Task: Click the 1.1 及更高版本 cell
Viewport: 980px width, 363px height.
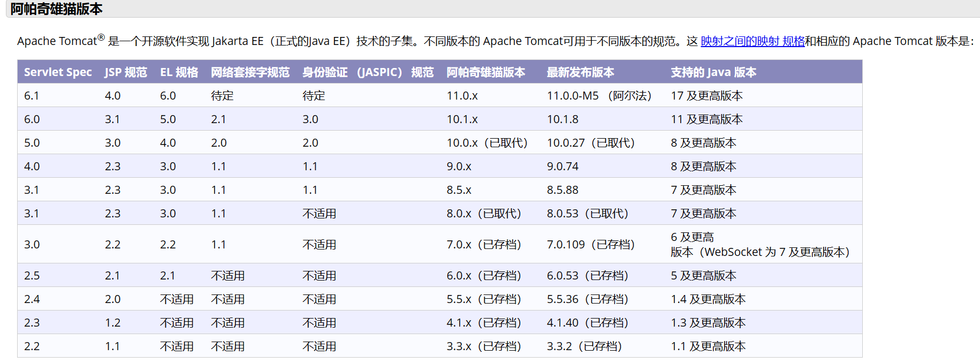Action: click(x=708, y=346)
